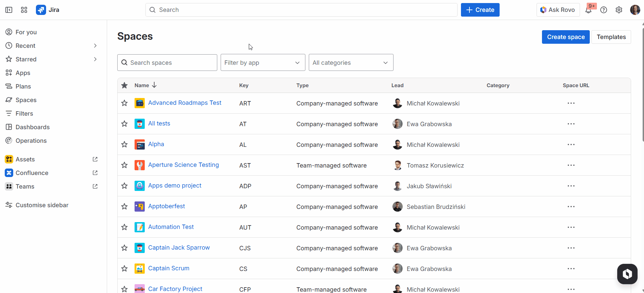
Task: Click the Apptoberfest space icon
Action: (140, 207)
